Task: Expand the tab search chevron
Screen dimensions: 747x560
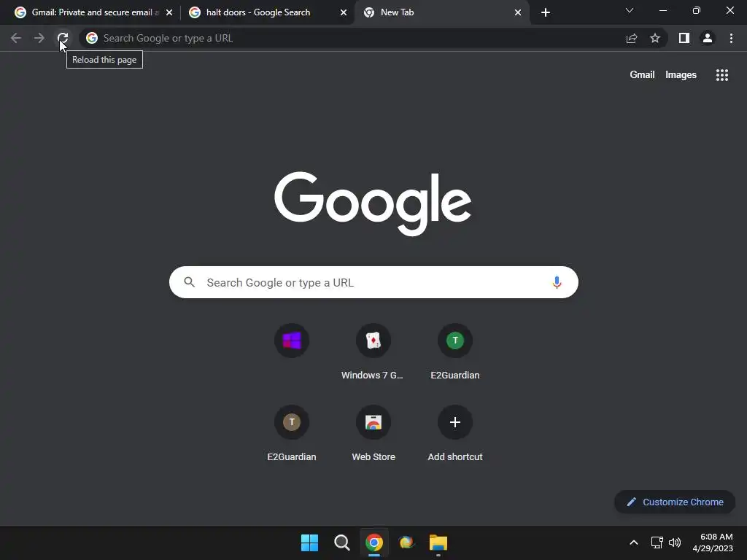Action: [x=630, y=10]
